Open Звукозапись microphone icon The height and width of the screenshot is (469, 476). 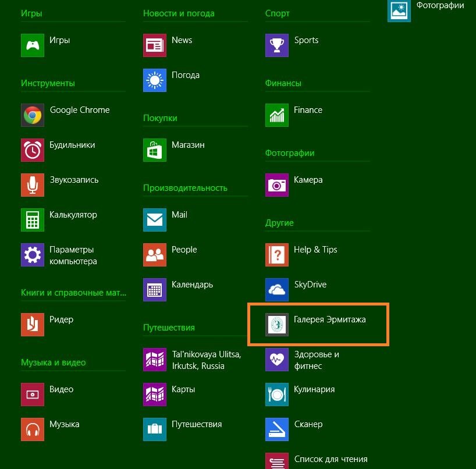33,185
